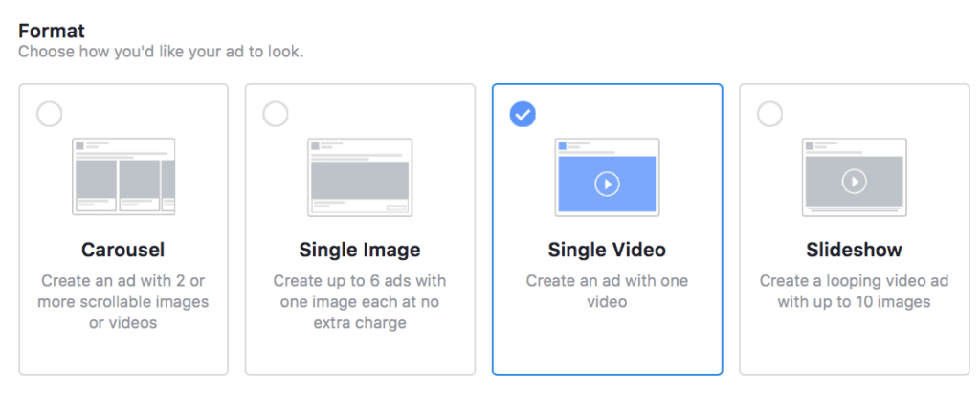Click the Single Image title text
The image size is (980, 394).
359,251
